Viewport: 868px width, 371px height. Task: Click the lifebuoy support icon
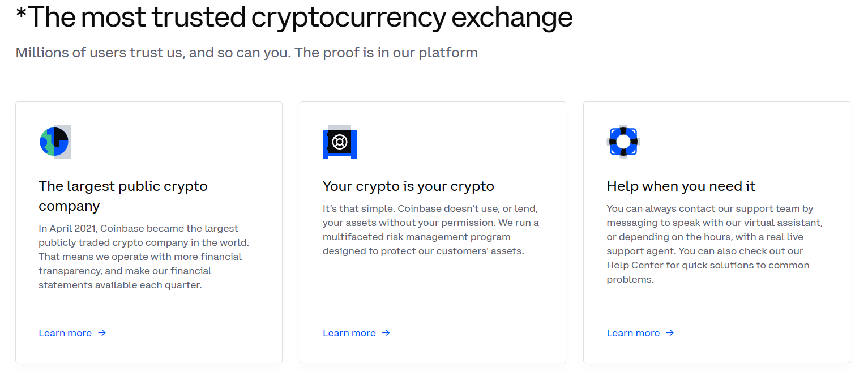tap(623, 142)
